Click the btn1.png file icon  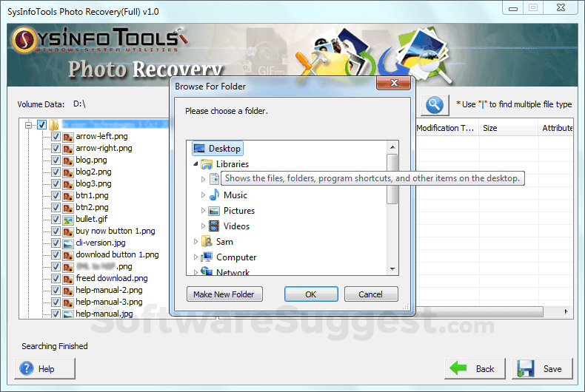[68, 196]
